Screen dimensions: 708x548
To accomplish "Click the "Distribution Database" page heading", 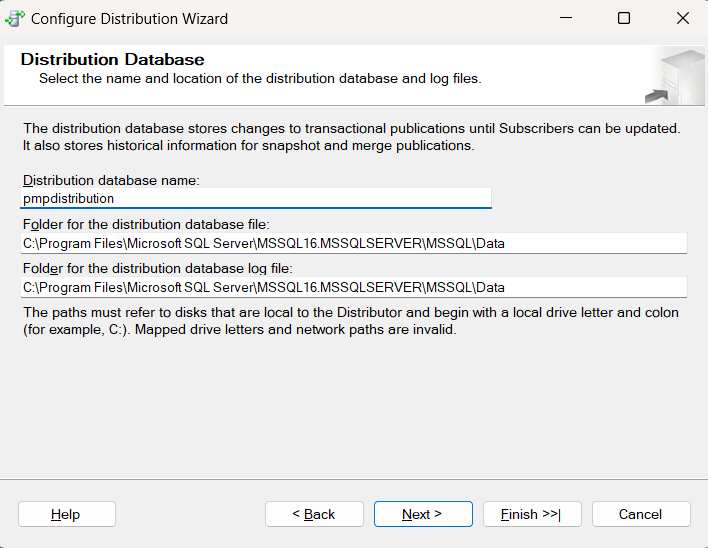I will (x=112, y=60).
